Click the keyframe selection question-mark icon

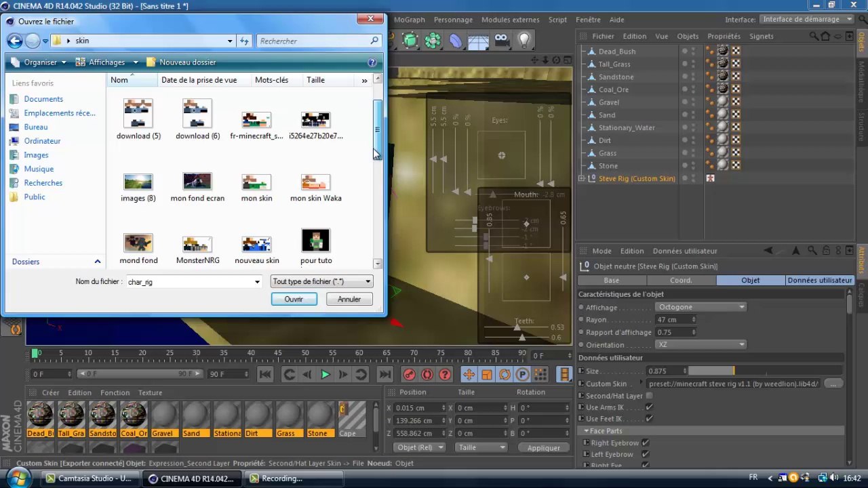[445, 374]
